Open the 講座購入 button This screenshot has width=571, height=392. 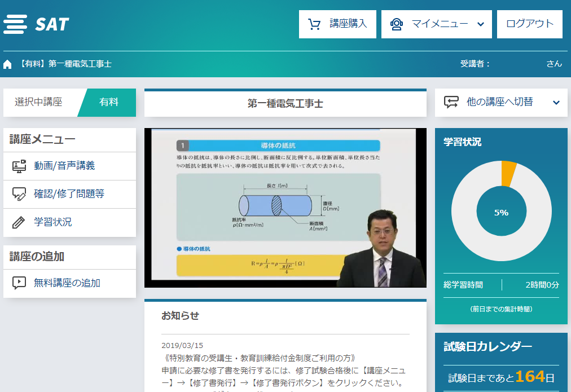[x=337, y=24]
